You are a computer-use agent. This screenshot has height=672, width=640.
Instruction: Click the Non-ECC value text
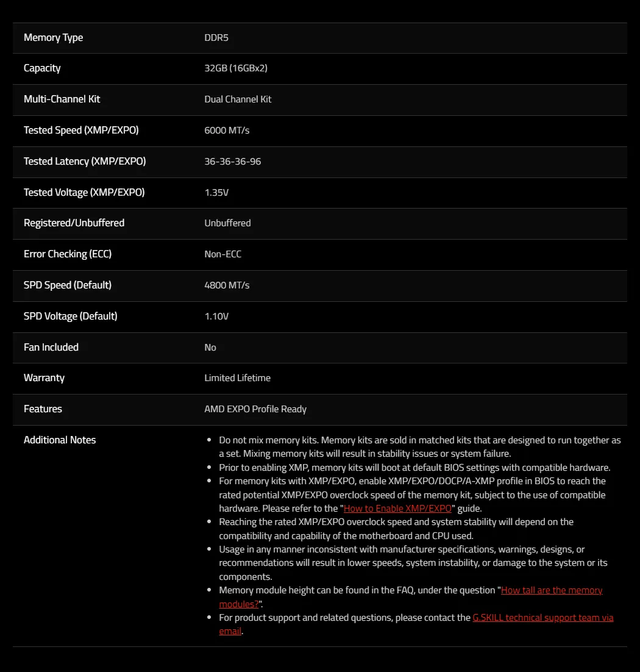tap(222, 254)
